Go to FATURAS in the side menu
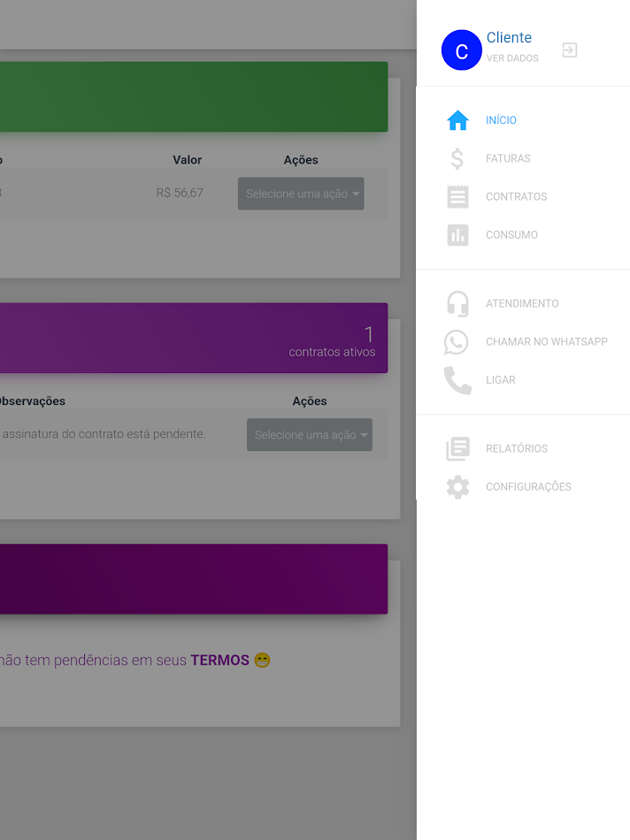Viewport: 630px width, 840px height. [508, 158]
